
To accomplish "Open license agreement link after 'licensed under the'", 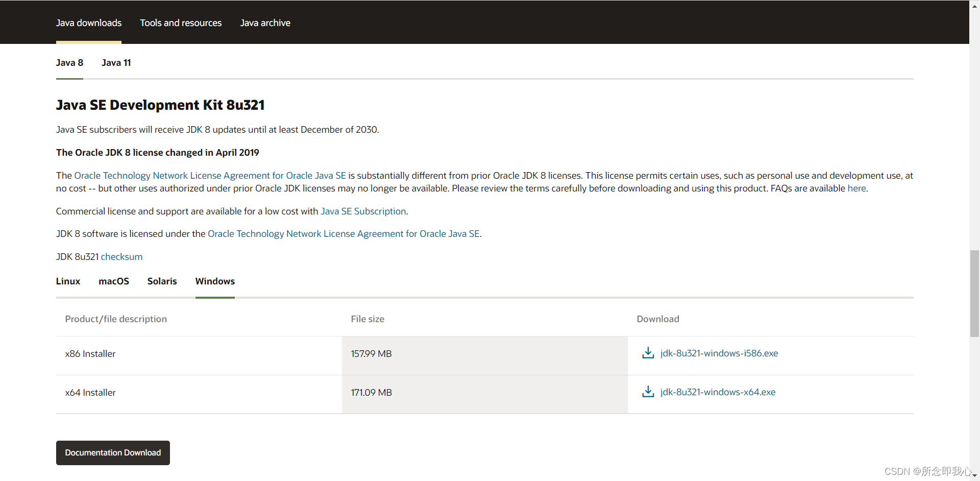I will click(344, 234).
